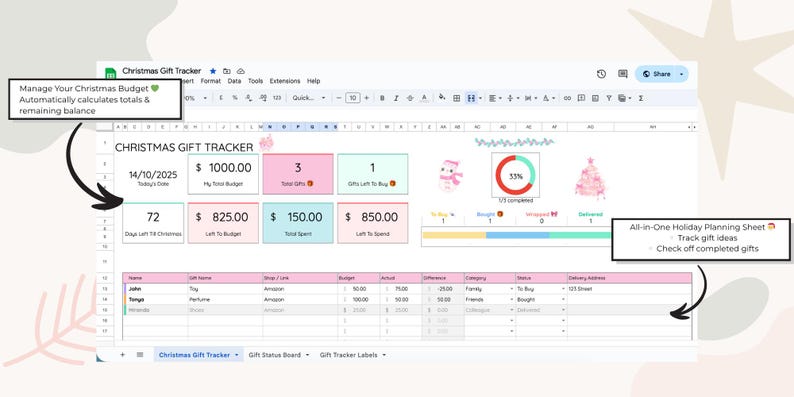
Task: Open Tonya's Category dropdown (Friends)
Action: pos(511,299)
